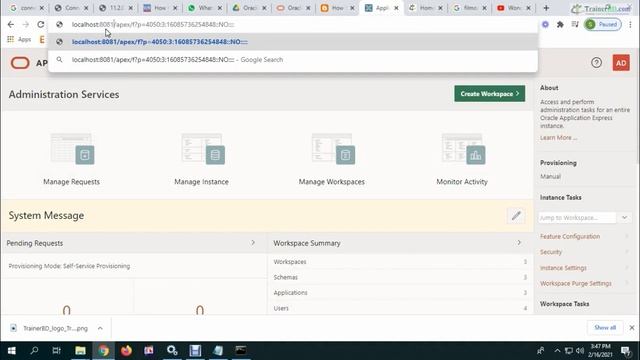Open the Chrome extensions puzzle icon
640x360 pixels.
(x=560, y=24)
